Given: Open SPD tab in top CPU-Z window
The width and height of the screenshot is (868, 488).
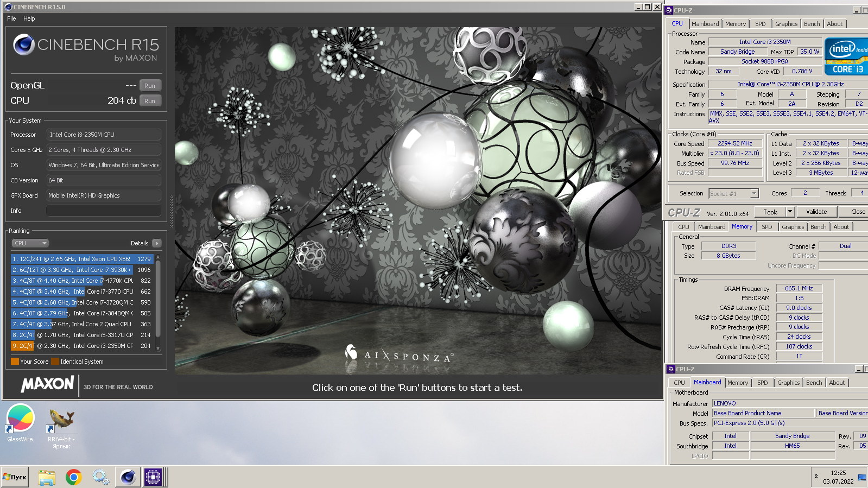Looking at the screenshot, I should tap(761, 24).
